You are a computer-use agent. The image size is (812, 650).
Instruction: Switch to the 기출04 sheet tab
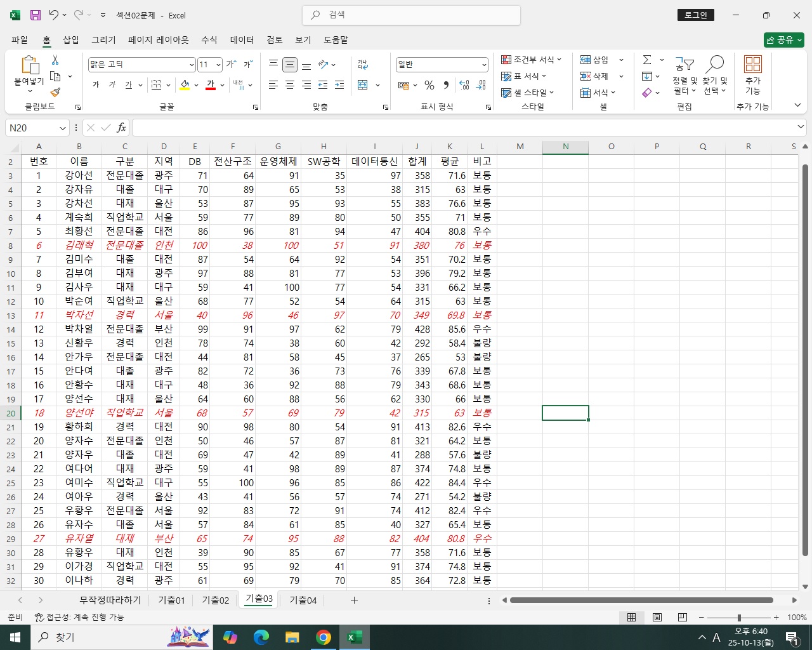click(303, 600)
